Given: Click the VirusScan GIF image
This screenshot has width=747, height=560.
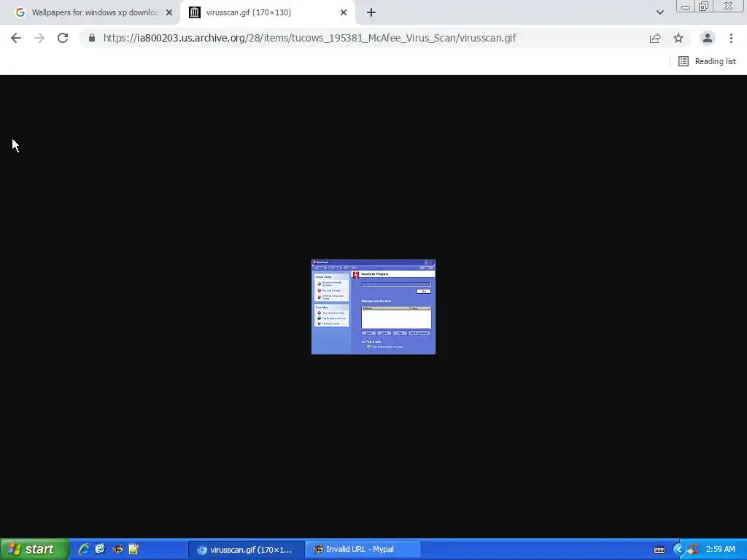Looking at the screenshot, I should click(373, 307).
